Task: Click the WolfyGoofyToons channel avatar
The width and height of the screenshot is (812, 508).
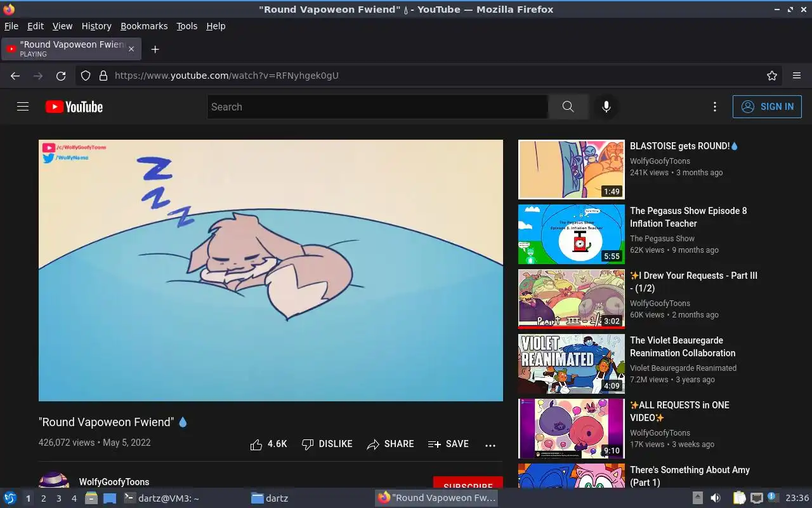Action: coord(54,480)
